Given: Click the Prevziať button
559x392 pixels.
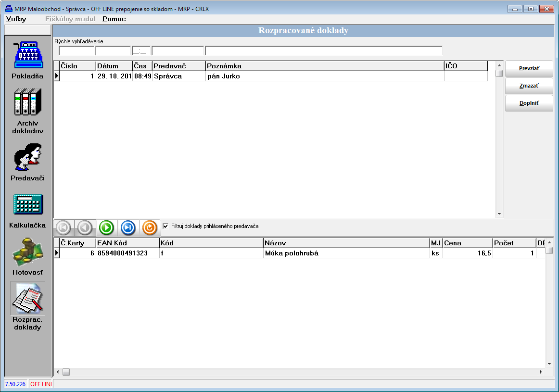Looking at the screenshot, I should (x=529, y=69).
